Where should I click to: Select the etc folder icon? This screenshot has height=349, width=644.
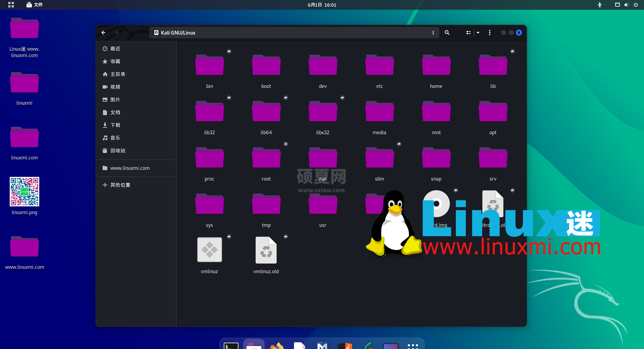coord(380,65)
